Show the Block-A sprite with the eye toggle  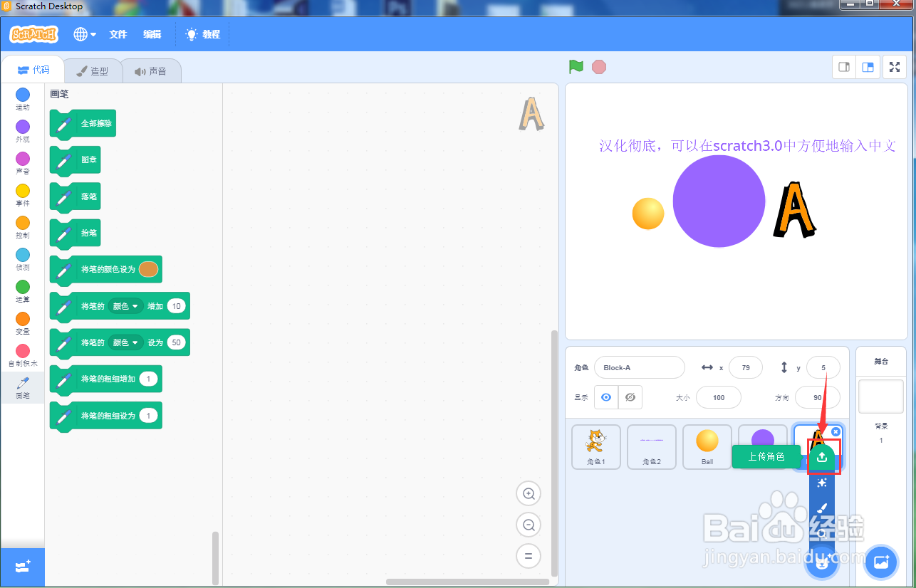pyautogui.click(x=606, y=397)
